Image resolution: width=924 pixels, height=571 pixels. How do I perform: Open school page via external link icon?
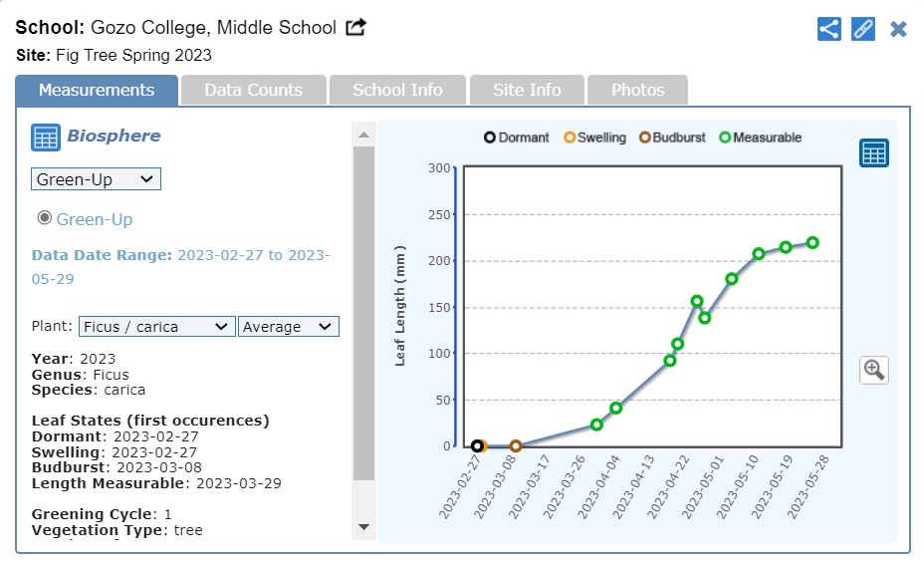(355, 28)
